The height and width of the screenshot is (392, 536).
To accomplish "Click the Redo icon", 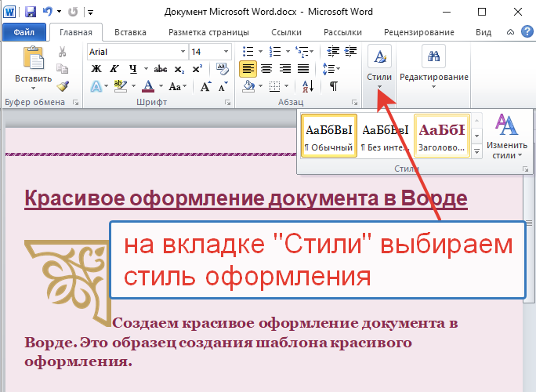I will 72,12.
